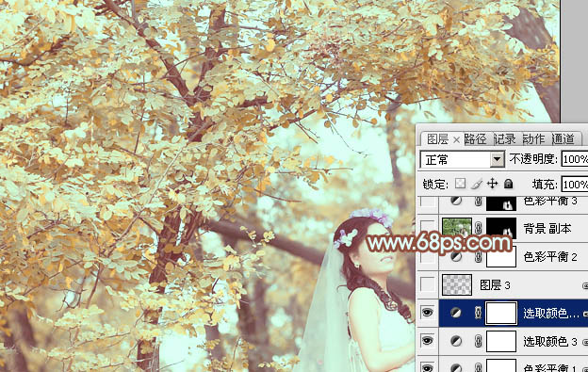The height and width of the screenshot is (372, 588).
Task: Hide the 选取颜色 3 layer
Action: click(428, 341)
